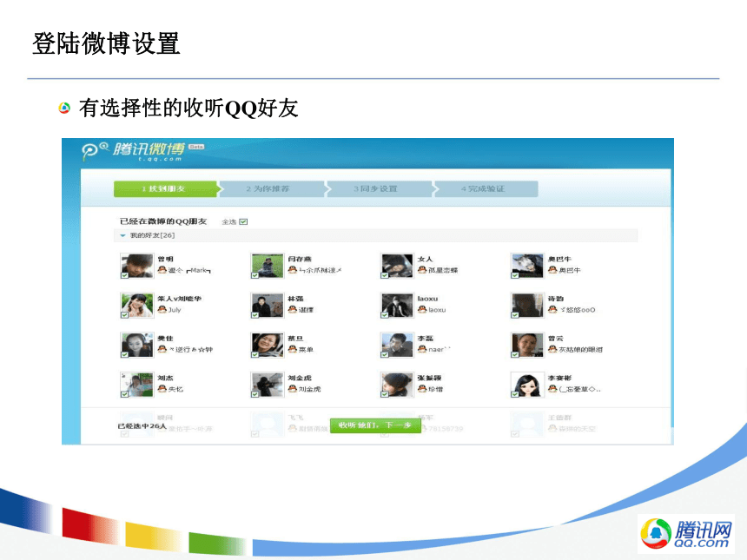This screenshot has width=747, height=560.
Task: Click the avatar photo of 诗韵
Action: (527, 306)
